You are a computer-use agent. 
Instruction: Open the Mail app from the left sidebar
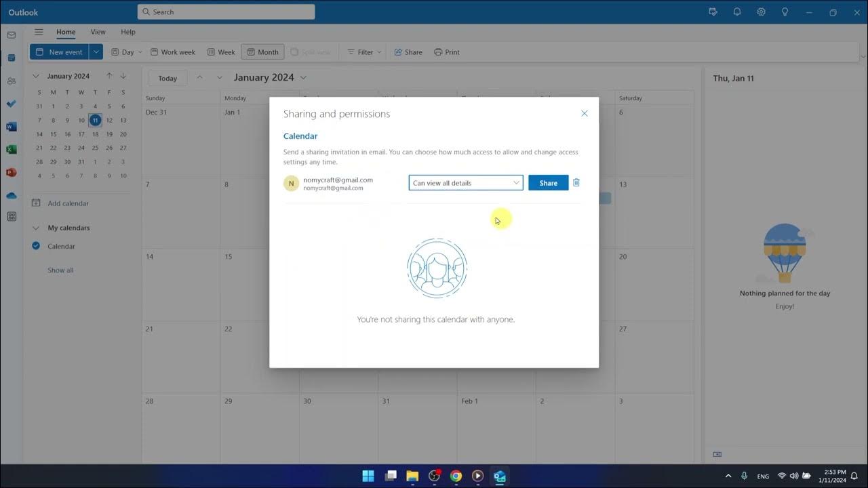pyautogui.click(x=11, y=34)
